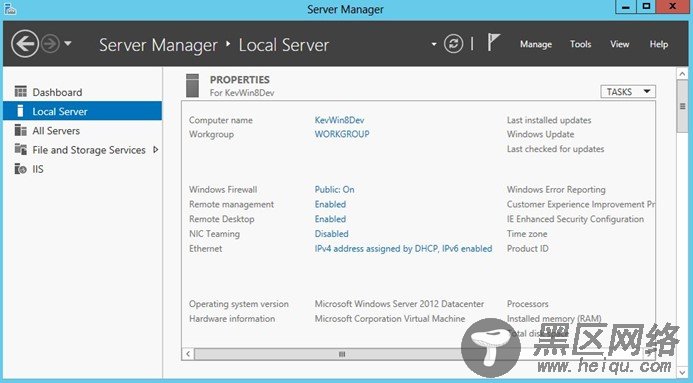Click the Microsoft Corporation Virtual Machine text

pos(389,318)
